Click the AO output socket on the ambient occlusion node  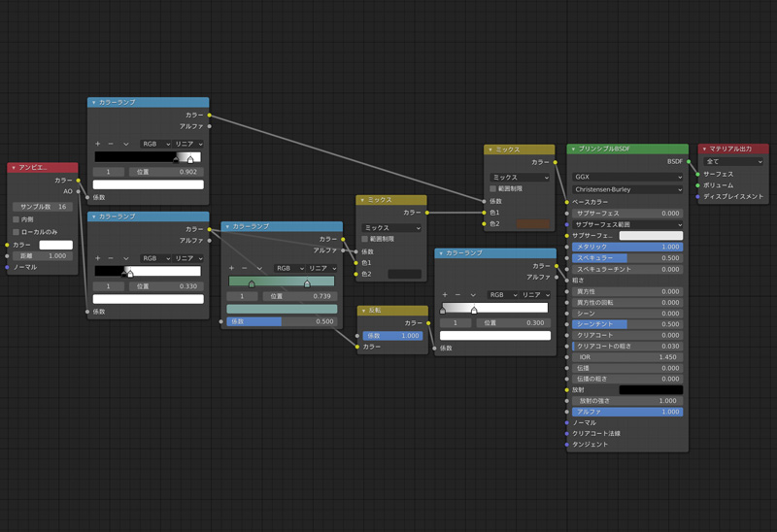(79, 191)
